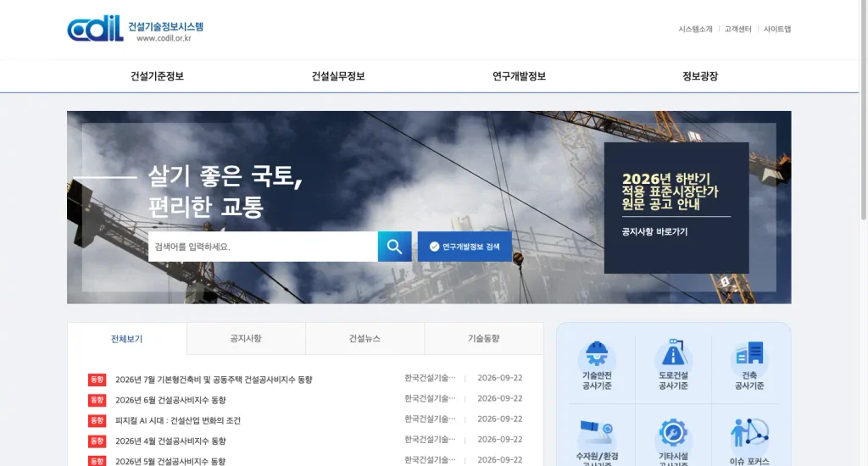Switch to the 기술동향 tab
Image resolution: width=868 pixels, height=466 pixels.
(484, 339)
